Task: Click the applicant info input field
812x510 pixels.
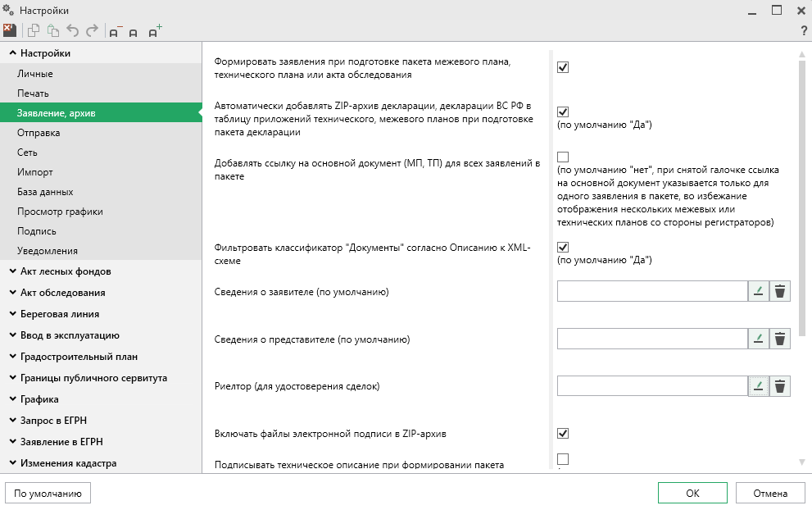Action: coord(651,291)
